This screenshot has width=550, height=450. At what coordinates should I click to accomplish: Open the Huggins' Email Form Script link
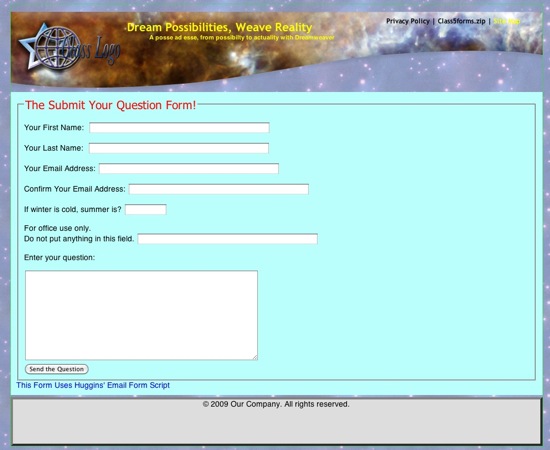click(x=93, y=385)
